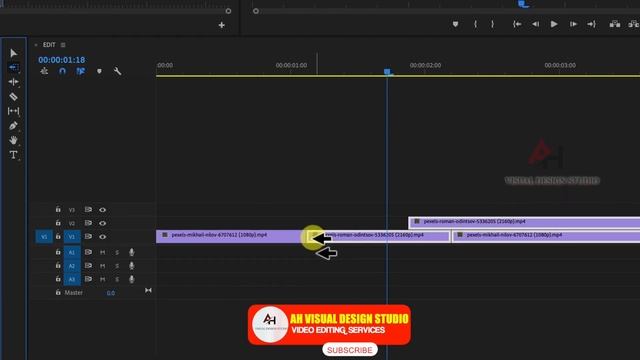The width and height of the screenshot is (640, 360).
Task: Mute audio track A1
Action: tap(102, 253)
